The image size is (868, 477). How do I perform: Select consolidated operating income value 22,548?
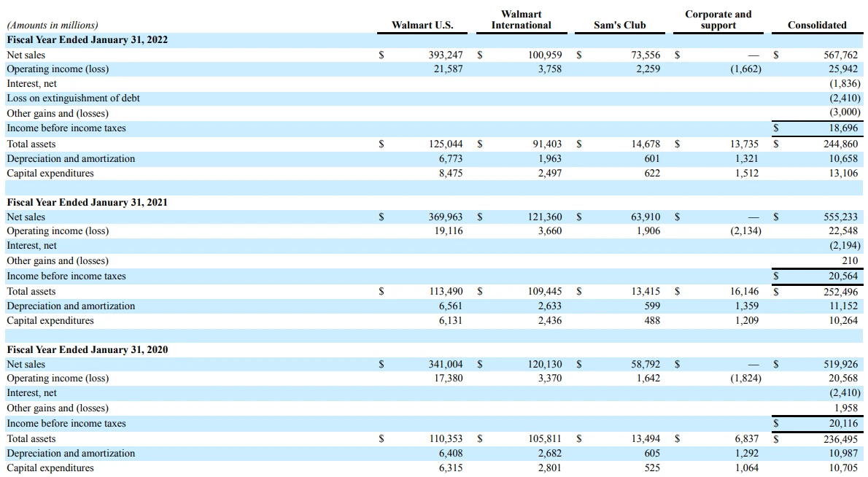[x=843, y=230]
